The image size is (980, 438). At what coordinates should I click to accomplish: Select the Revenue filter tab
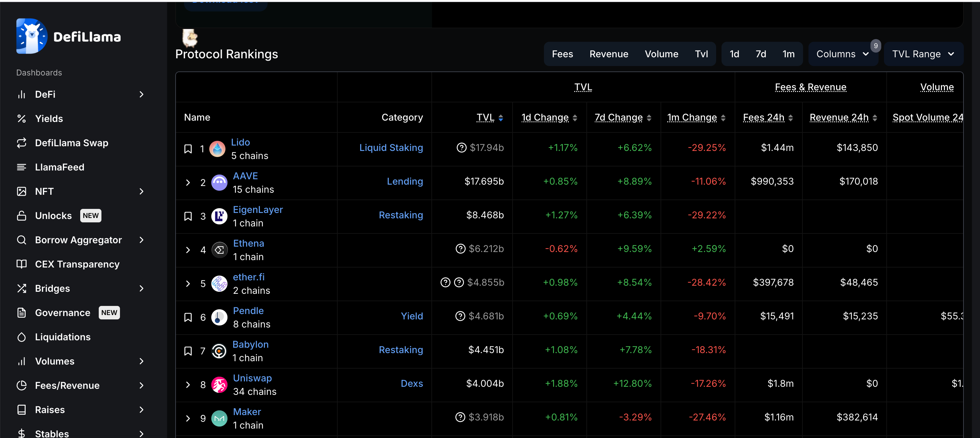pos(609,54)
